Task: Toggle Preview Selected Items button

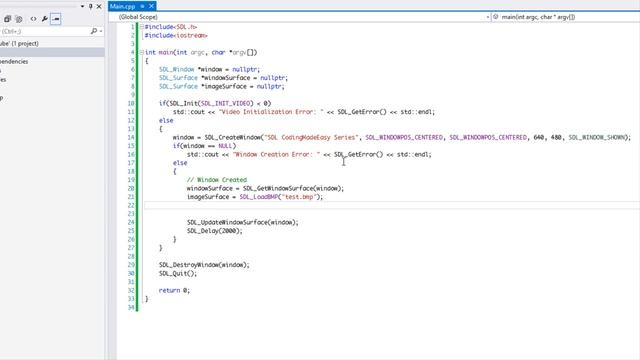Action: [x=56, y=19]
